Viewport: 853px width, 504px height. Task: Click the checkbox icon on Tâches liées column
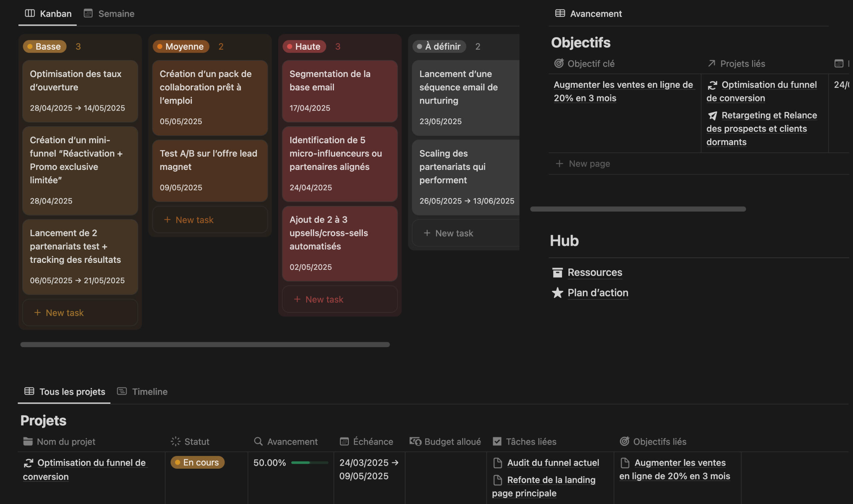[497, 441]
